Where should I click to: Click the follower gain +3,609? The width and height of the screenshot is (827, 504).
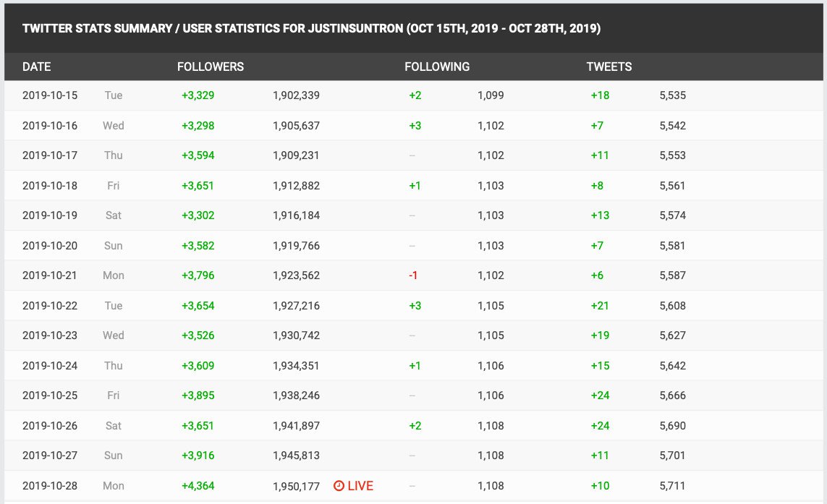198,366
